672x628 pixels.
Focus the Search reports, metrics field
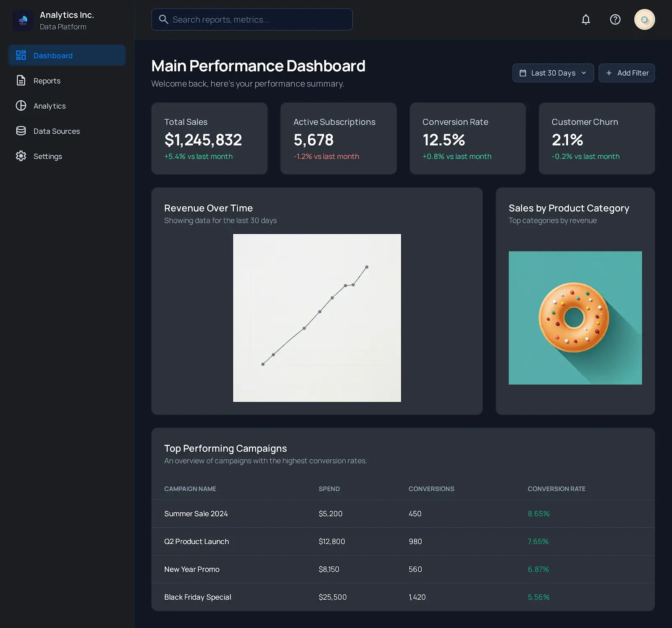(x=252, y=19)
